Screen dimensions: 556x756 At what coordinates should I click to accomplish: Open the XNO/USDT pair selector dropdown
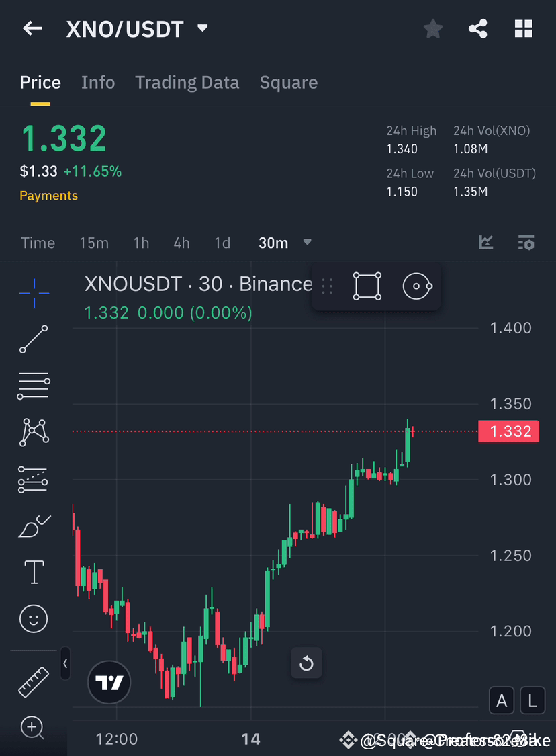click(203, 28)
